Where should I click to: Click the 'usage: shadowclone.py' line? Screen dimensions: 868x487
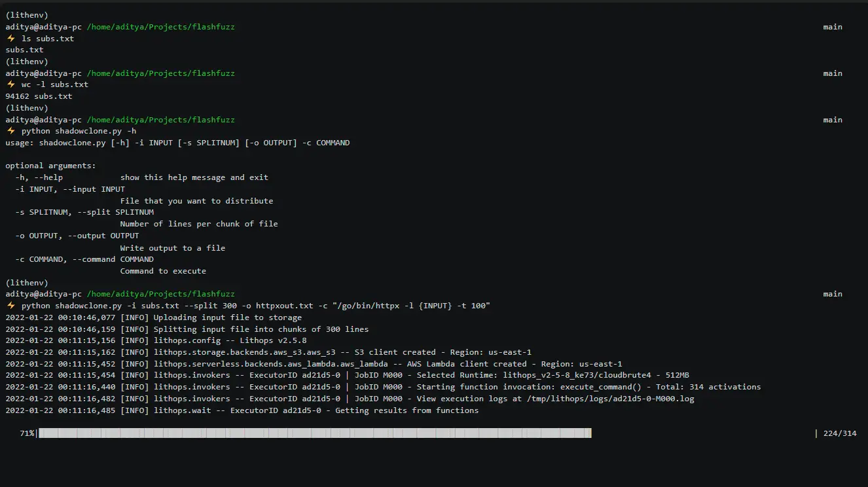pos(177,143)
